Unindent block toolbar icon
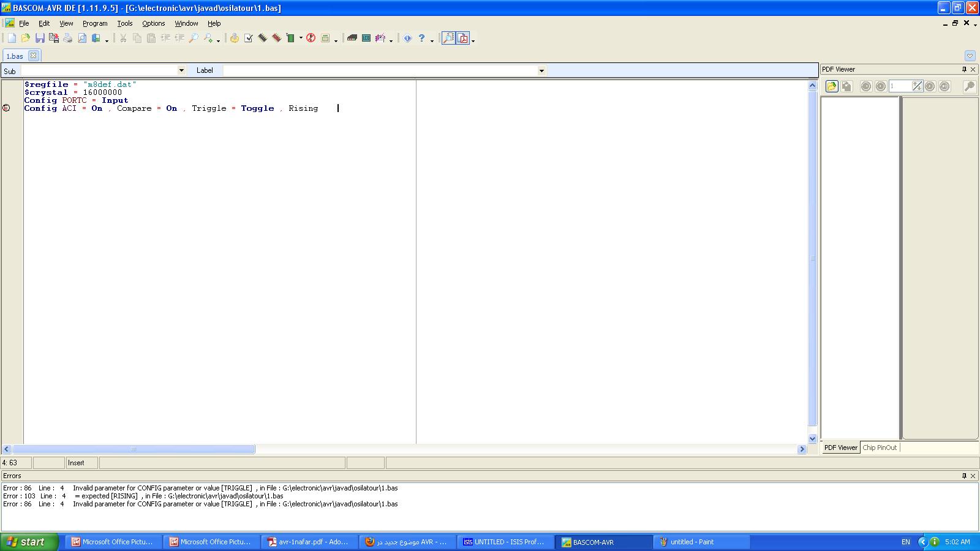The width and height of the screenshot is (980, 551). pos(179,38)
